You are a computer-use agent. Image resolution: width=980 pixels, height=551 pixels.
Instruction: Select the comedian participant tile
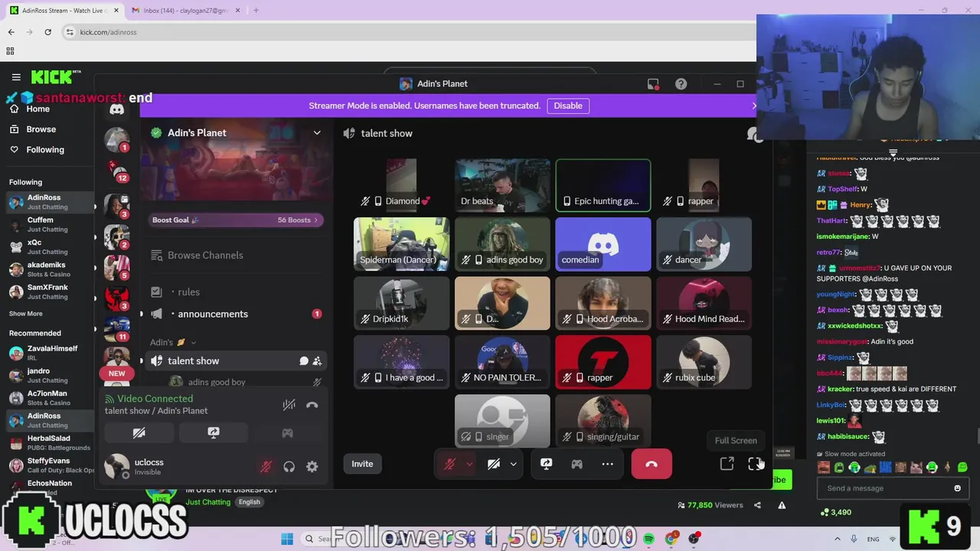coord(603,244)
